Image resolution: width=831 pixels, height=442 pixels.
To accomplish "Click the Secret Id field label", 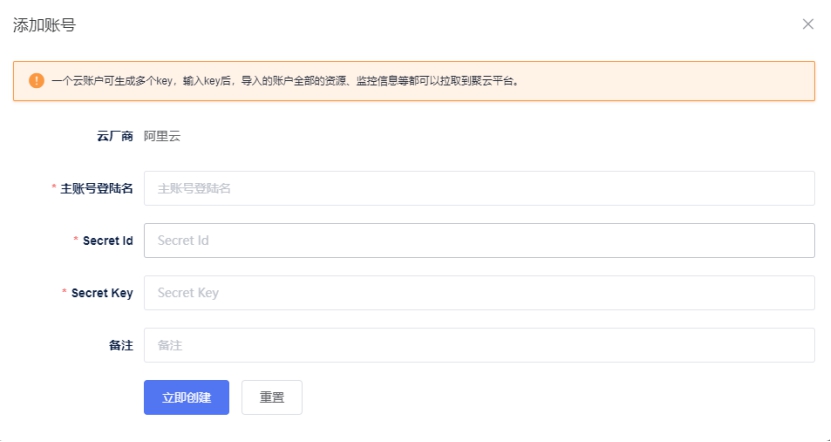I will (108, 241).
